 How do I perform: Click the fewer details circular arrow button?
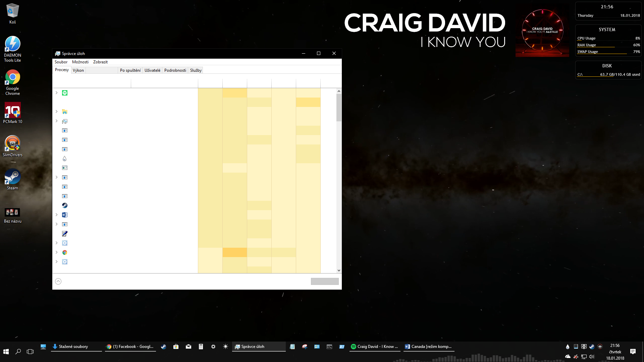[58, 281]
